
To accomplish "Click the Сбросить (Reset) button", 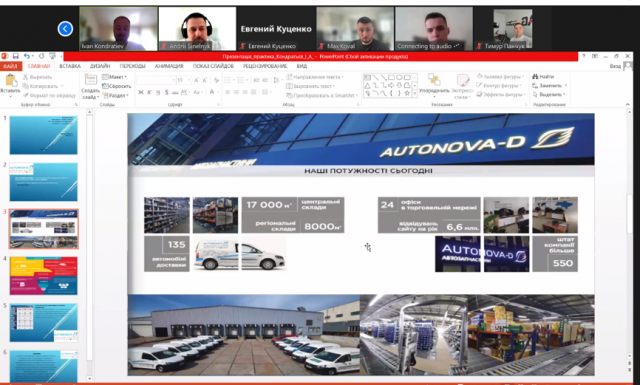I will 117,86.
